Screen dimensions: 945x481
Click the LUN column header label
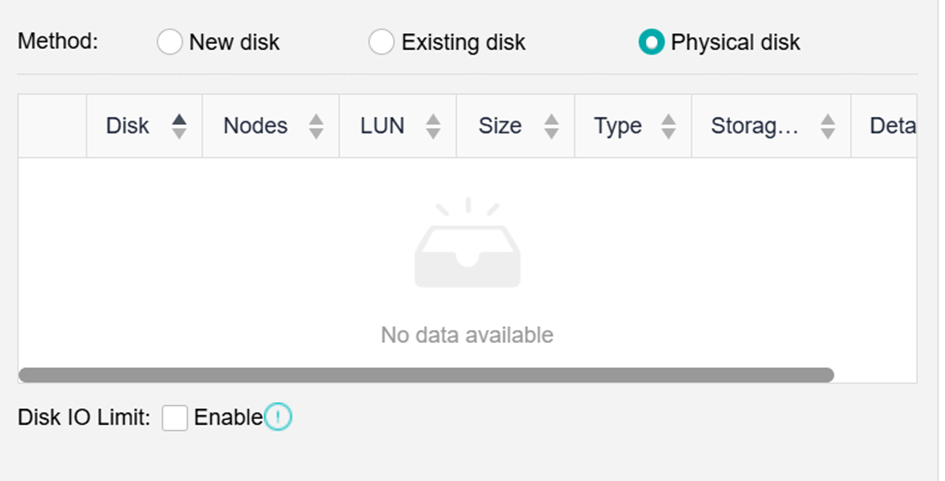(x=382, y=126)
